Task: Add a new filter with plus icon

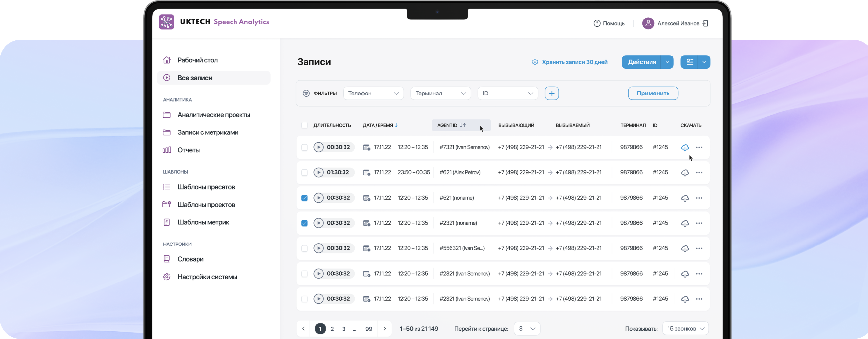Action: click(x=551, y=94)
